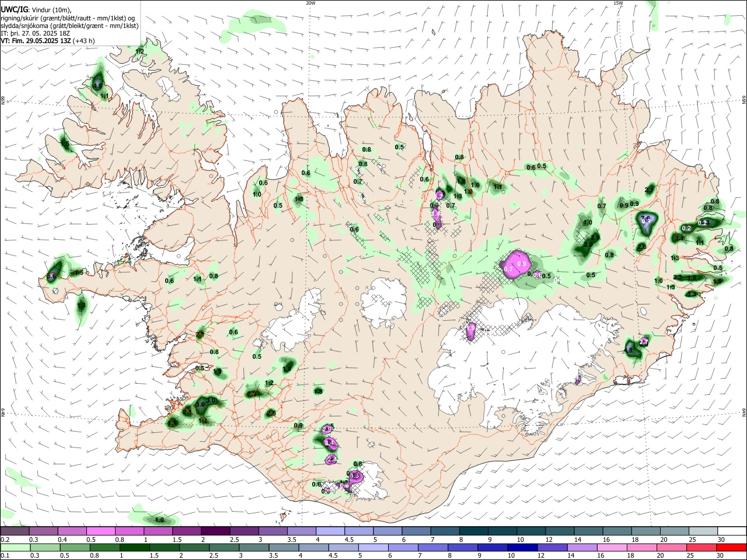
Task: Click the 7.6 precipitation value on the map
Action: coord(645,218)
